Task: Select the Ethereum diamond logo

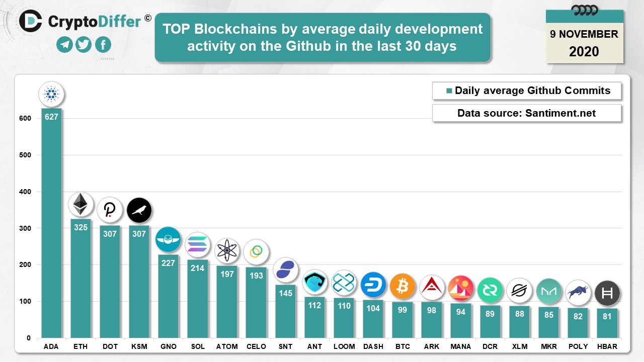Action: (x=80, y=205)
